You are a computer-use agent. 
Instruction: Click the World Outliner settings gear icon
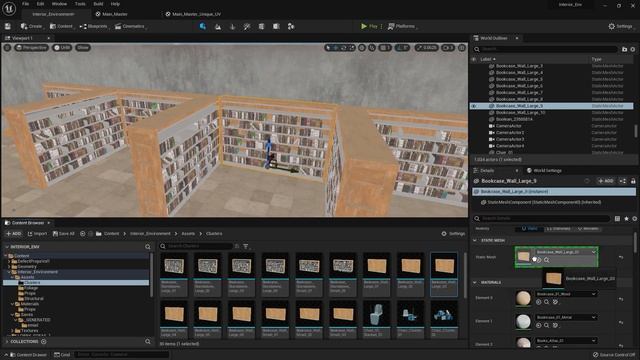point(633,49)
